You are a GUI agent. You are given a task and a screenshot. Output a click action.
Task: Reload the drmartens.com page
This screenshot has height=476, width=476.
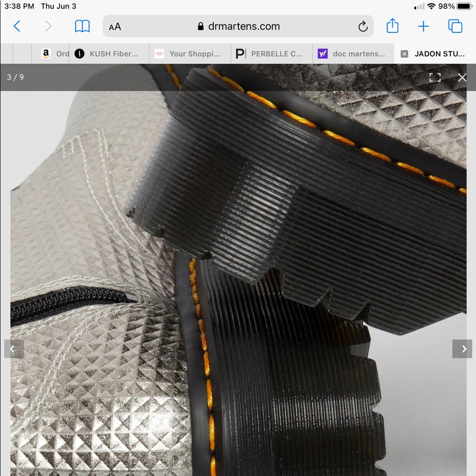363,27
